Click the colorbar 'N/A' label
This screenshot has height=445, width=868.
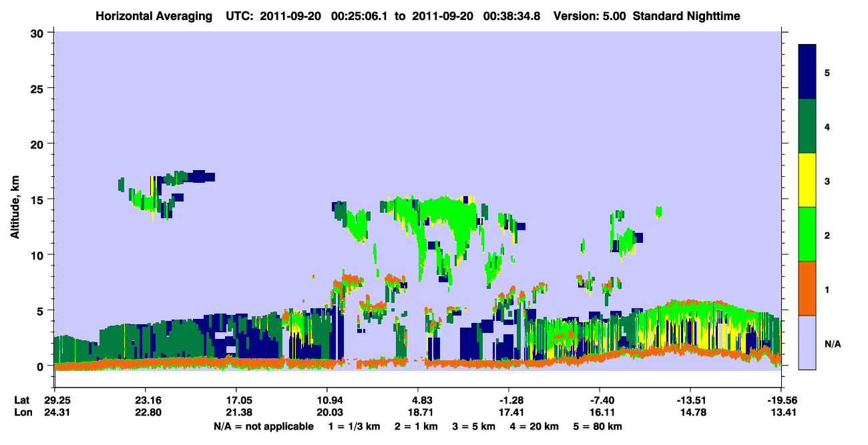(832, 344)
